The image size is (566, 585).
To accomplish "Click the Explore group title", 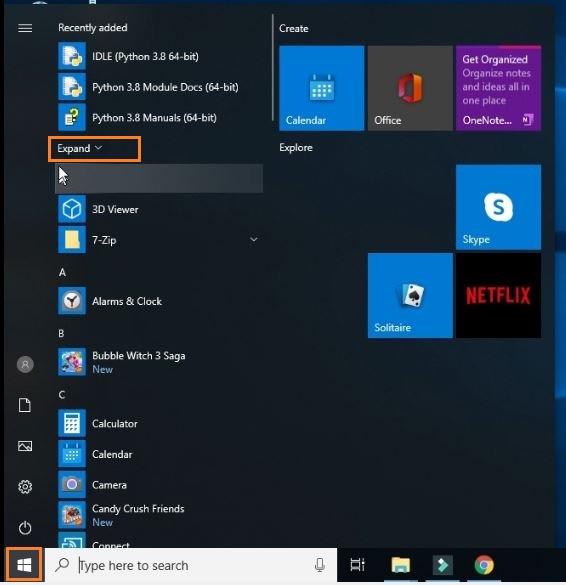I will click(296, 147).
